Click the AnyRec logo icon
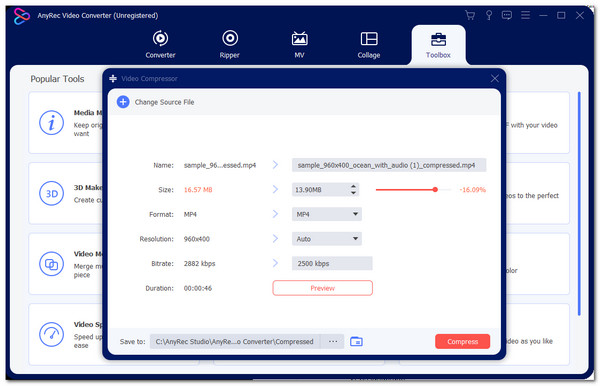This screenshot has width=600, height=386. (21, 16)
